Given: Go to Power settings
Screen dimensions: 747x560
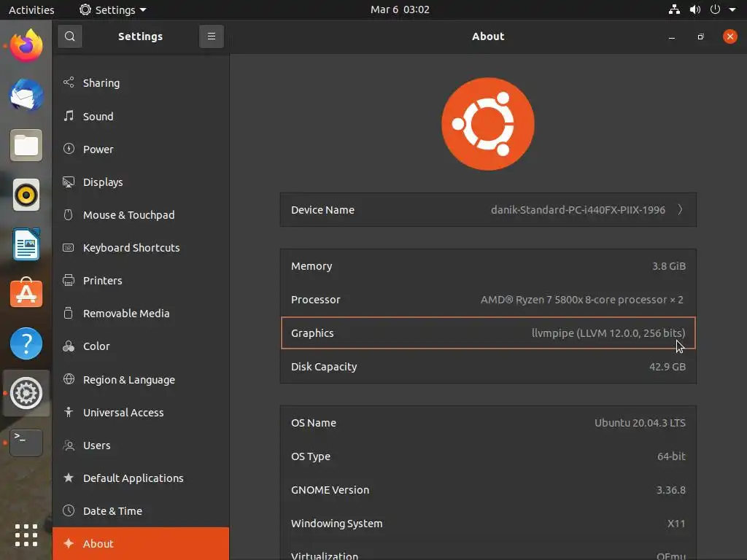Looking at the screenshot, I should pyautogui.click(x=141, y=149).
